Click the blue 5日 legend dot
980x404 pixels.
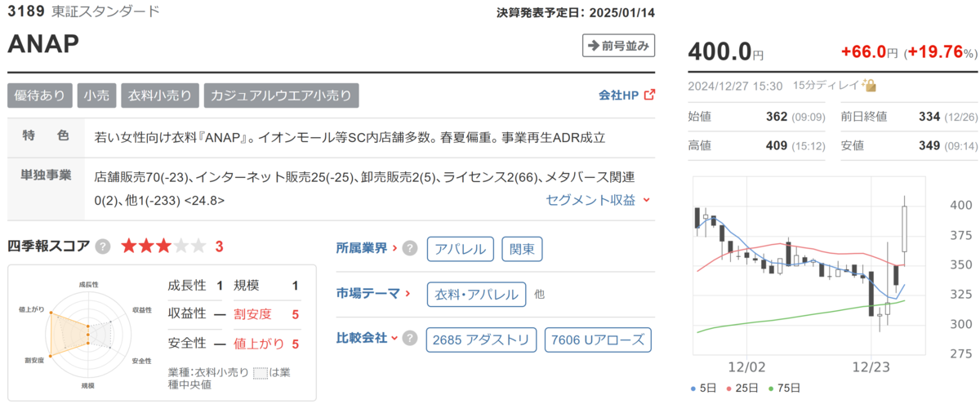(x=695, y=388)
